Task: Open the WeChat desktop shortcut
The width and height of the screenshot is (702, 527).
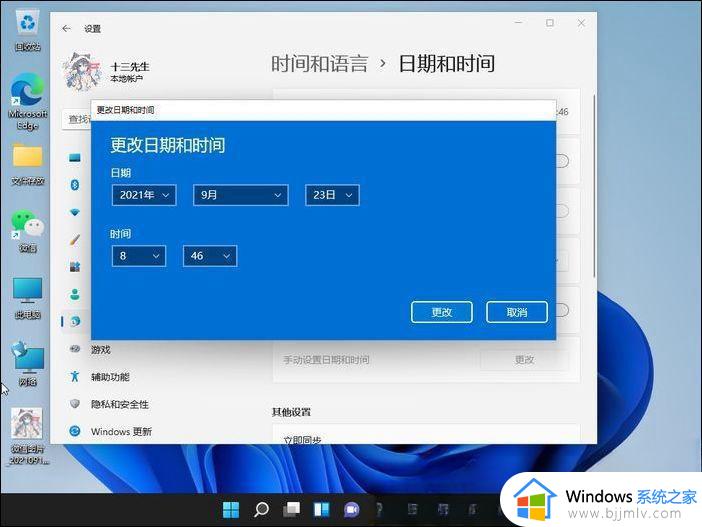Action: pyautogui.click(x=27, y=231)
